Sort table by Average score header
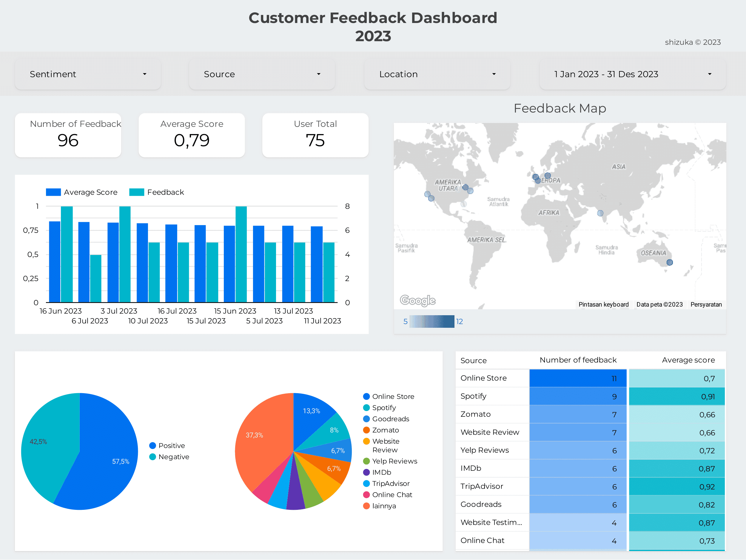 pyautogui.click(x=688, y=360)
